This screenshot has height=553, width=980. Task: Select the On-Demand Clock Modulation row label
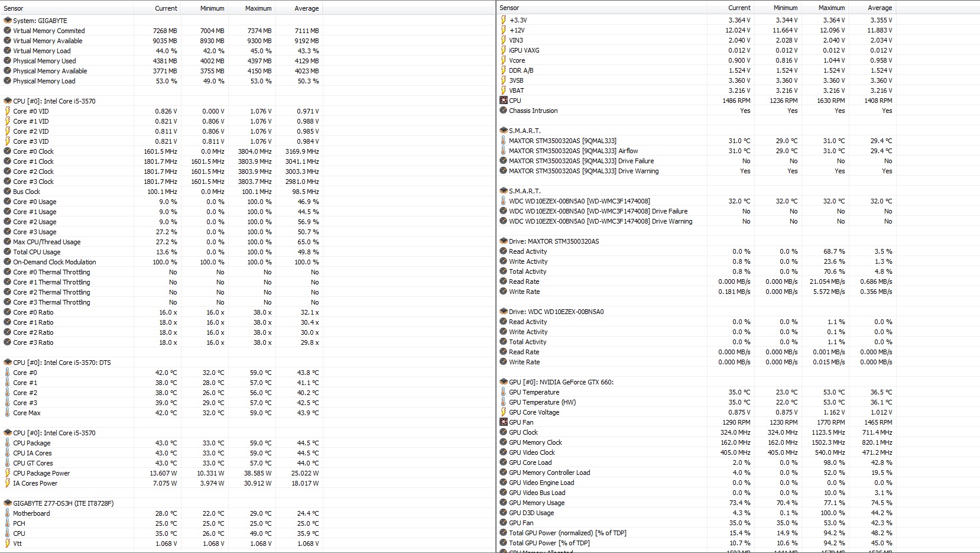tap(54, 262)
